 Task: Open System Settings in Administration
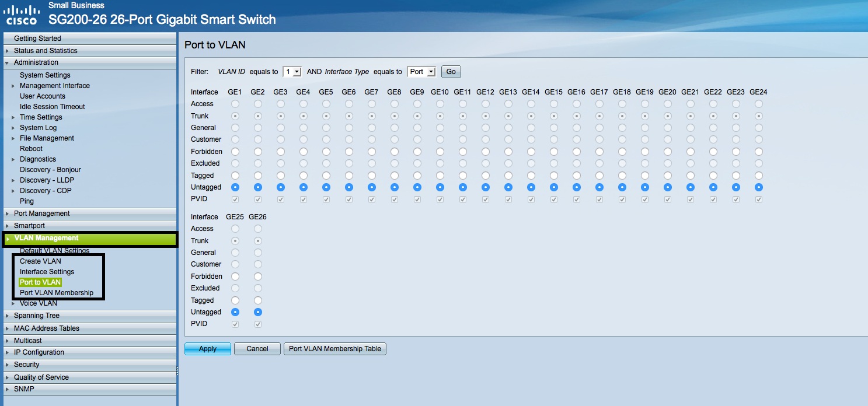45,75
